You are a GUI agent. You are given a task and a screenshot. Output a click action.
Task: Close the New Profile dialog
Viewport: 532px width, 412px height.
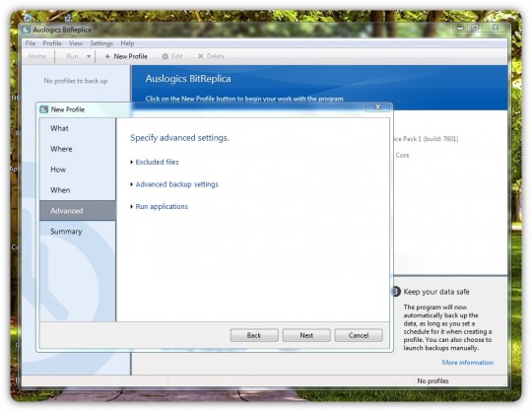click(x=378, y=106)
